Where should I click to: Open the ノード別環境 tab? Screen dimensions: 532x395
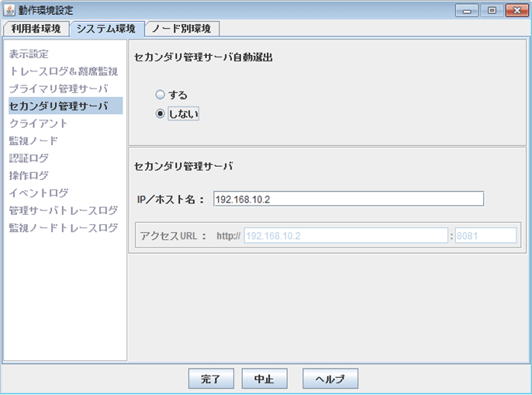[181, 29]
